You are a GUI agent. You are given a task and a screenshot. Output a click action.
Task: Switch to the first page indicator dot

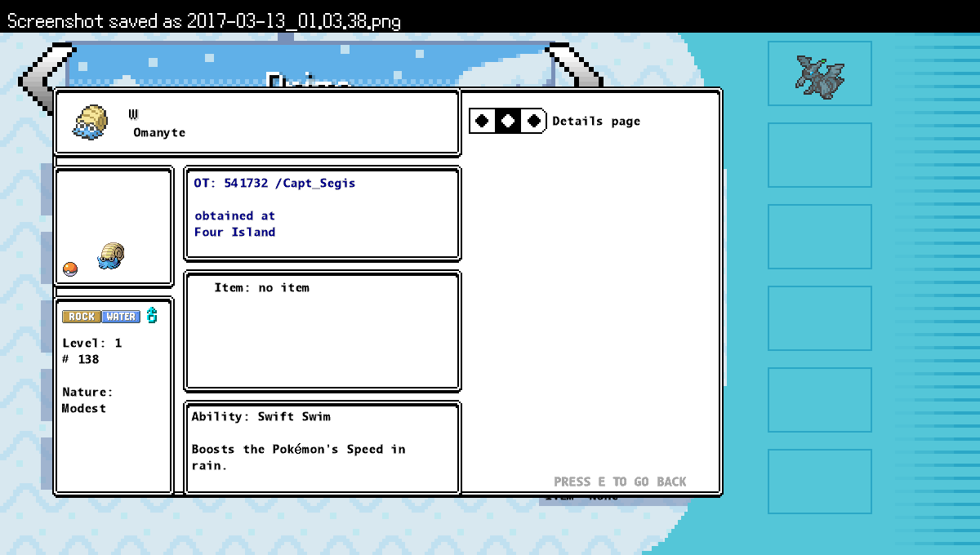pos(483,121)
